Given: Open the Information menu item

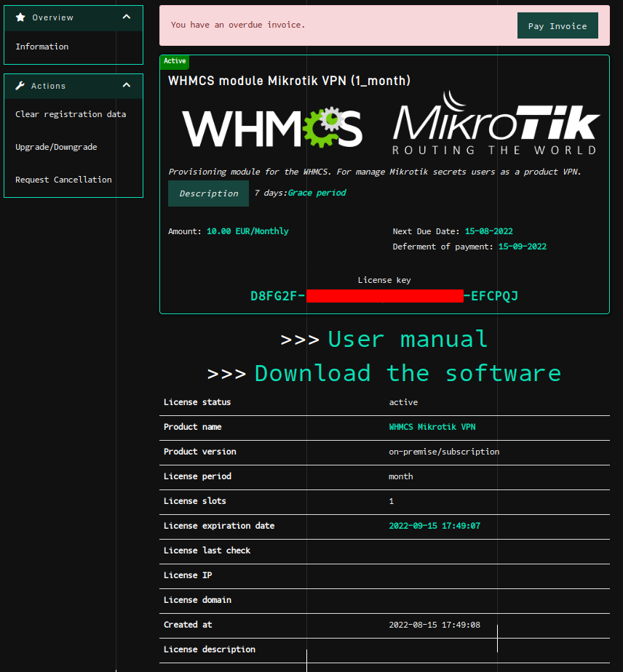Looking at the screenshot, I should tap(42, 47).
